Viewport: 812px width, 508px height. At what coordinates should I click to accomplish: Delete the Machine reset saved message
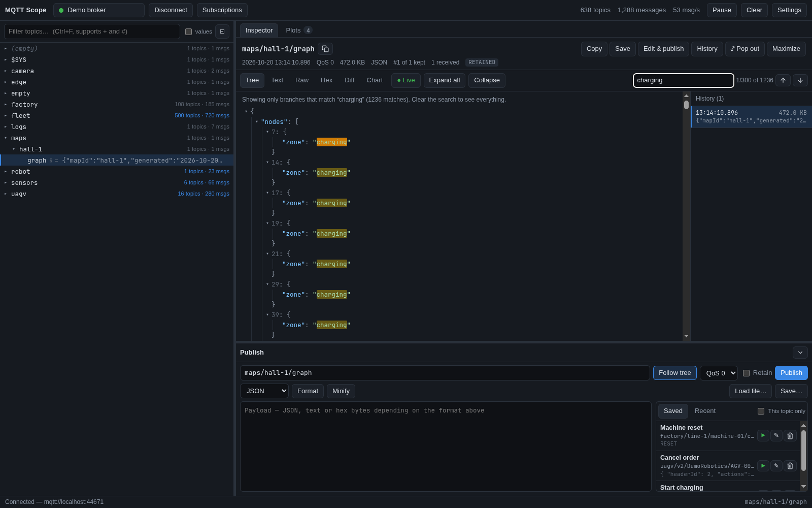tap(790, 435)
